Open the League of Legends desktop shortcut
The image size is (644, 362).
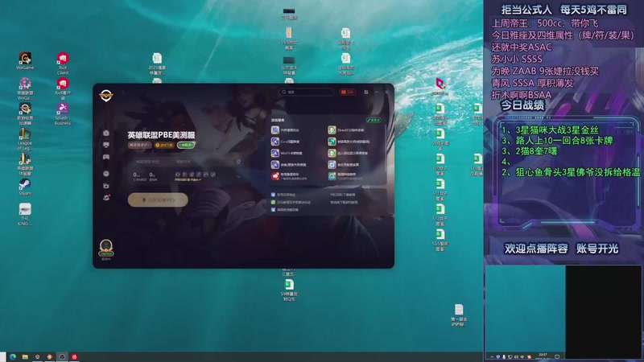(25, 139)
